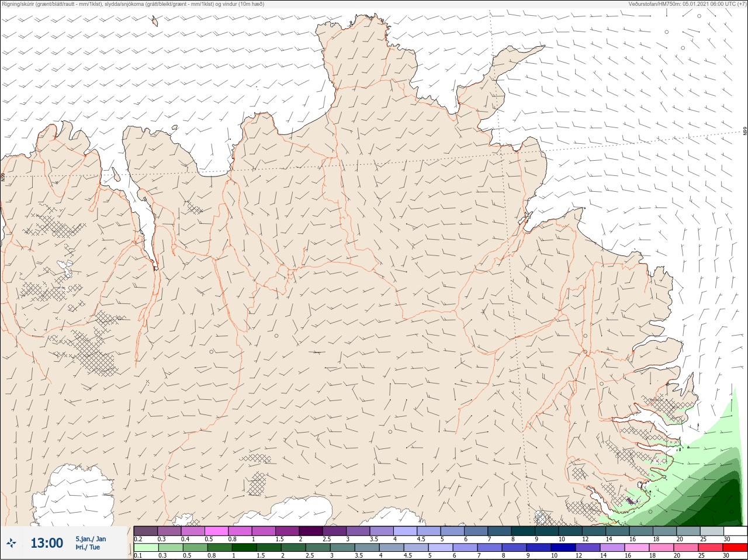
Task: Click the '18' label in lower legend row
Action: pyautogui.click(x=652, y=556)
